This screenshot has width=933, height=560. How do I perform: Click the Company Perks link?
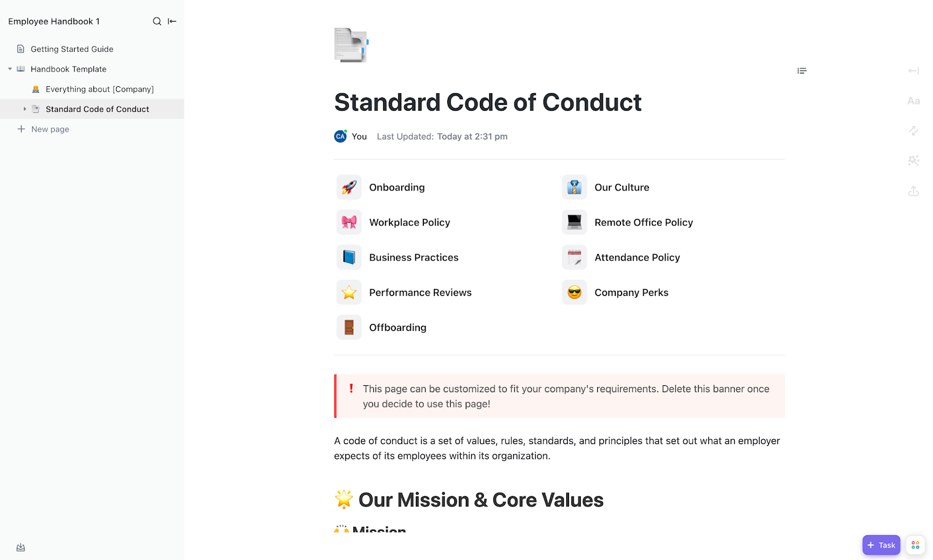coord(631,293)
